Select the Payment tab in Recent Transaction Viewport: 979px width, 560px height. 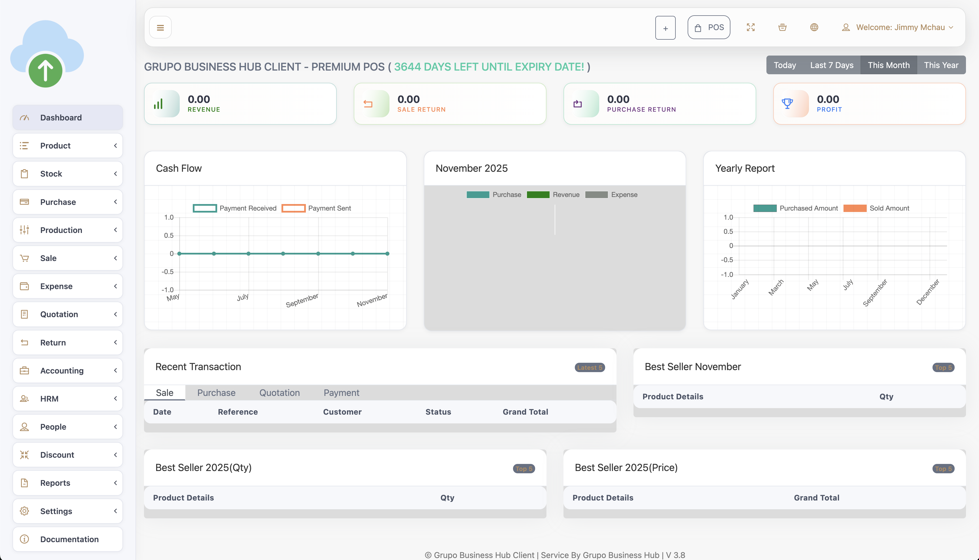tap(341, 393)
